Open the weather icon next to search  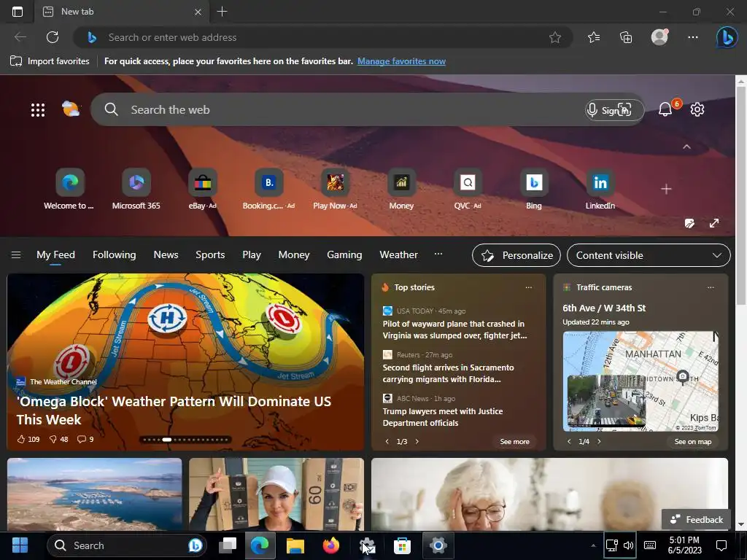tap(71, 109)
